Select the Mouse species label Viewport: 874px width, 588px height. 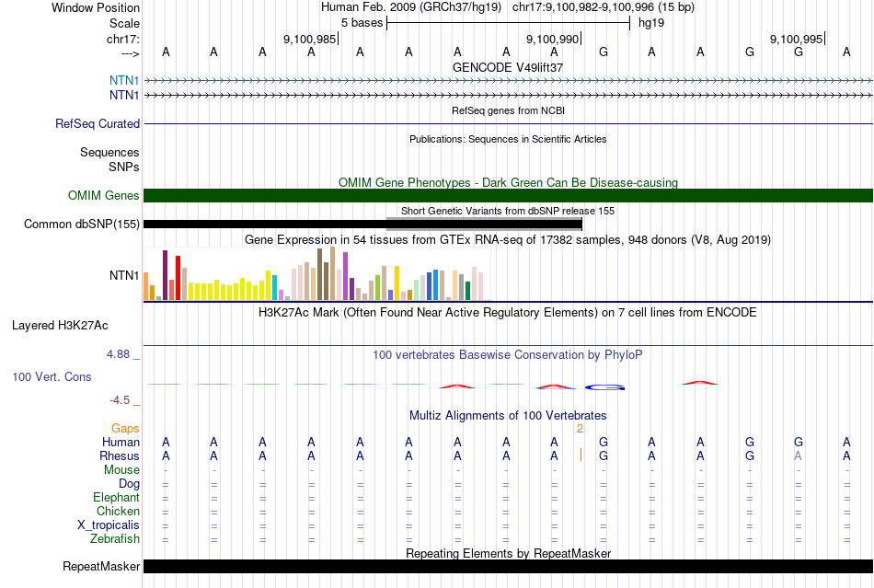click(x=121, y=470)
